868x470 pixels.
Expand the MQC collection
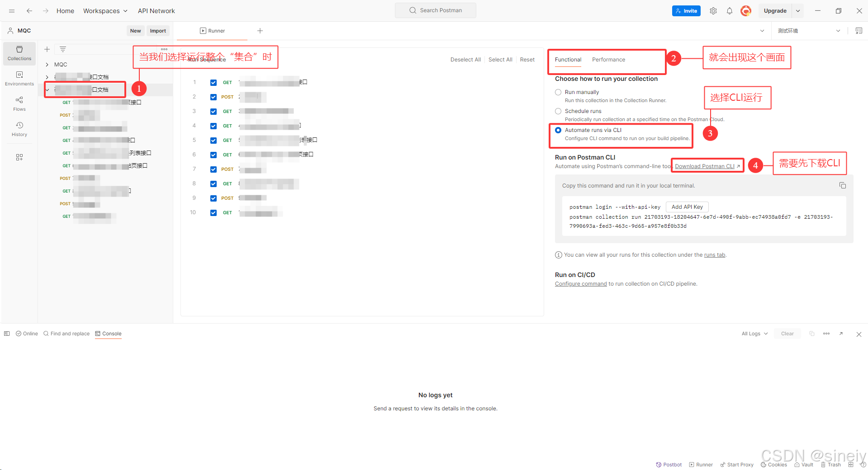pyautogui.click(x=47, y=65)
